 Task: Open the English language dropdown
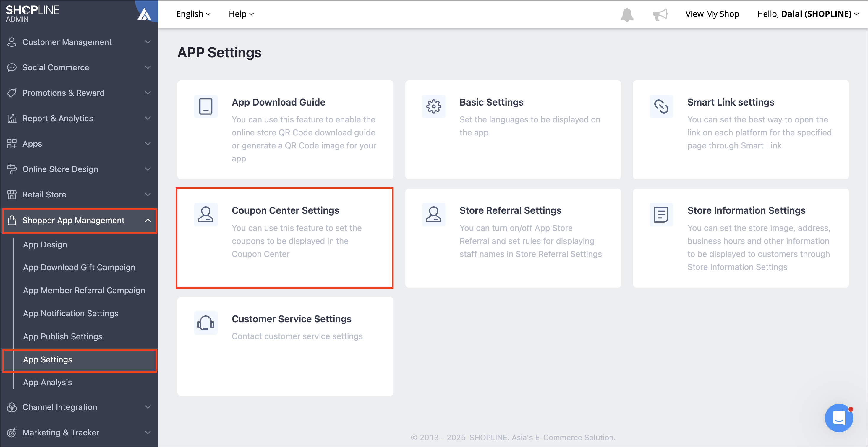(193, 14)
